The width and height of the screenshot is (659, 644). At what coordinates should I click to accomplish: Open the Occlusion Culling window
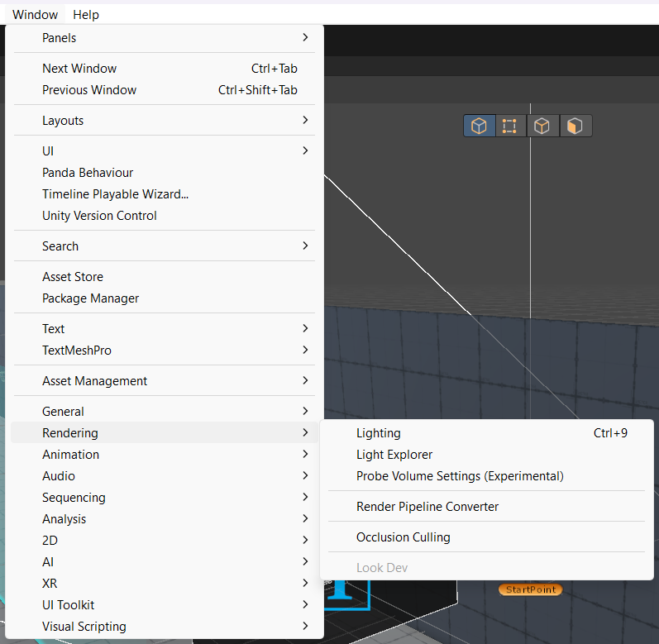[x=487, y=537]
